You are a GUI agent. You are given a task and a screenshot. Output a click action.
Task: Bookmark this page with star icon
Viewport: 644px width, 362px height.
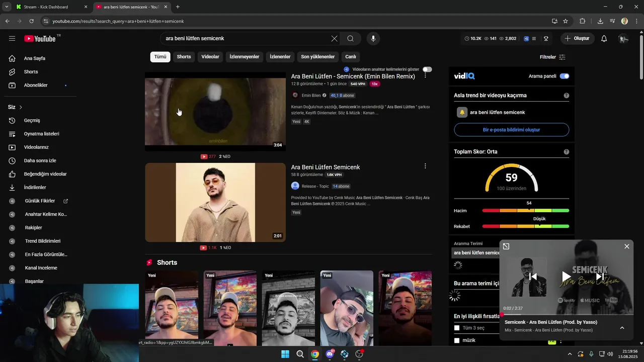point(566,21)
